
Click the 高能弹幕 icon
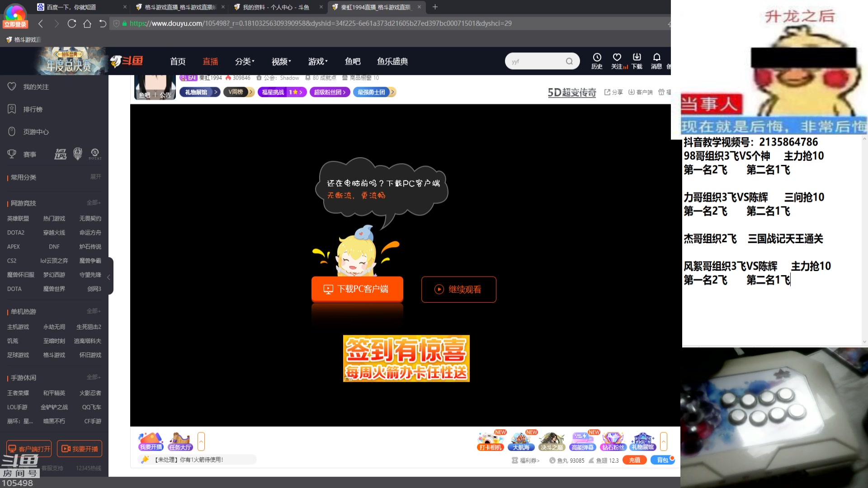(x=582, y=441)
